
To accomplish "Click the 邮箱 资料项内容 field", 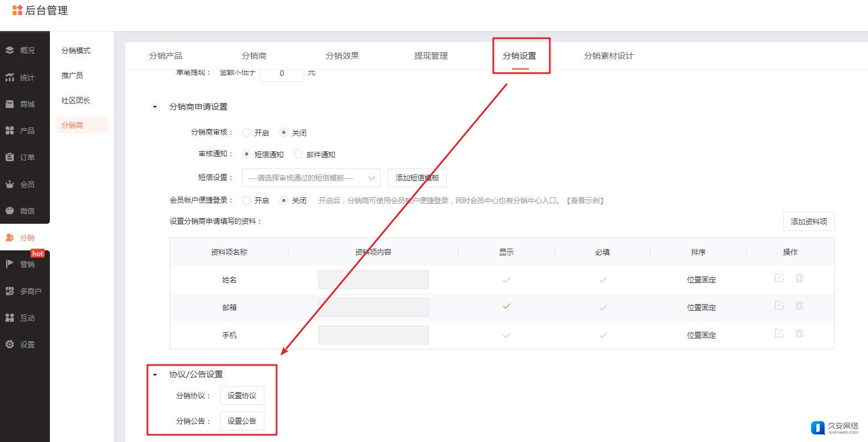I will point(374,307).
